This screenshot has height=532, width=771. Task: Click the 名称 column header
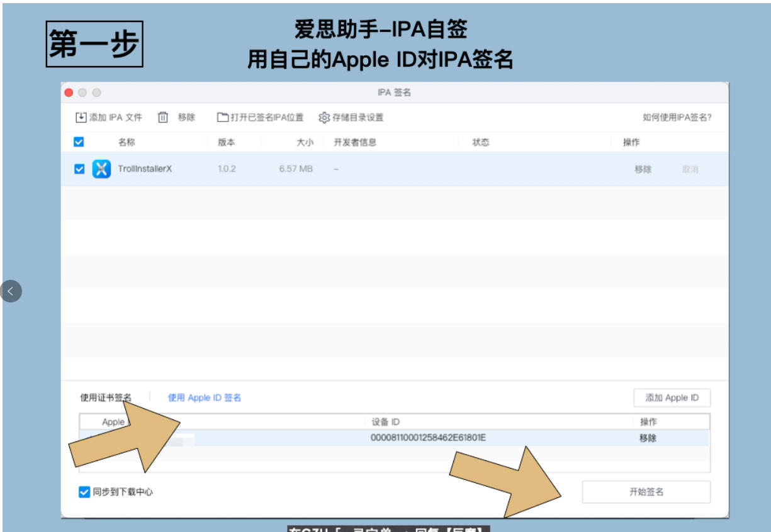tap(127, 142)
